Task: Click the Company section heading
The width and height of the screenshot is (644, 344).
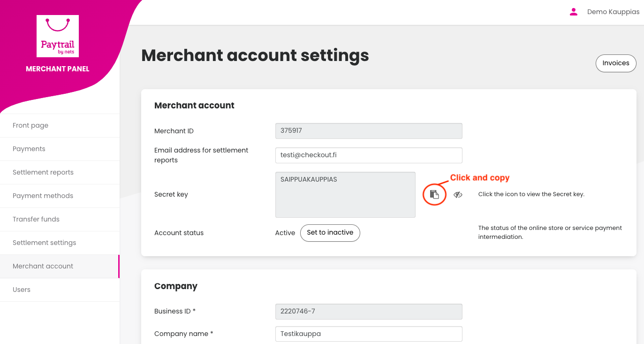Action: [x=176, y=286]
